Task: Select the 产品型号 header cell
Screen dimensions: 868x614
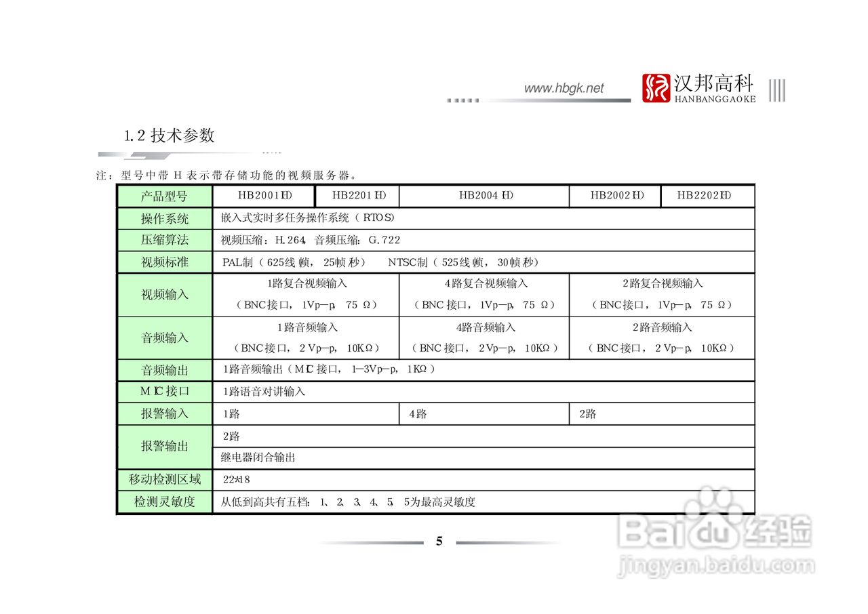Action: 164,196
